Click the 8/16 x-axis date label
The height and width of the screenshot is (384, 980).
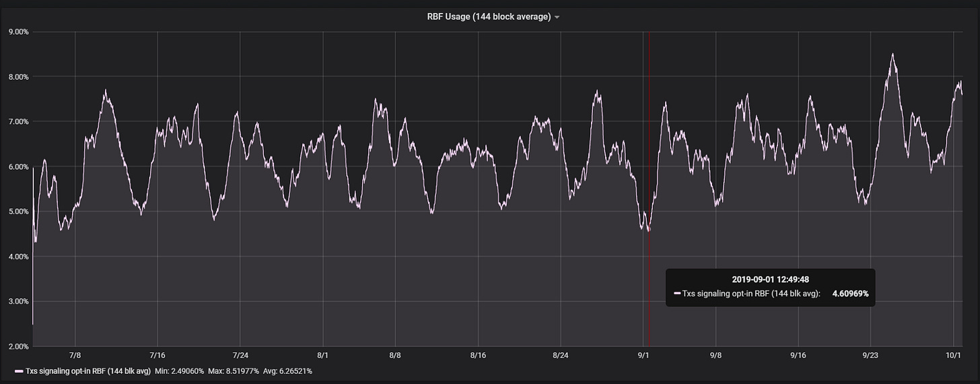[478, 355]
